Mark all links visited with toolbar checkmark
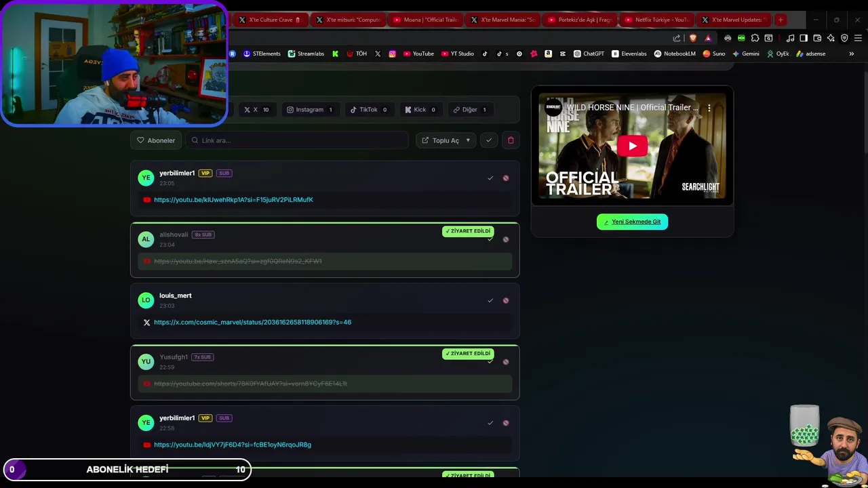 click(x=489, y=140)
